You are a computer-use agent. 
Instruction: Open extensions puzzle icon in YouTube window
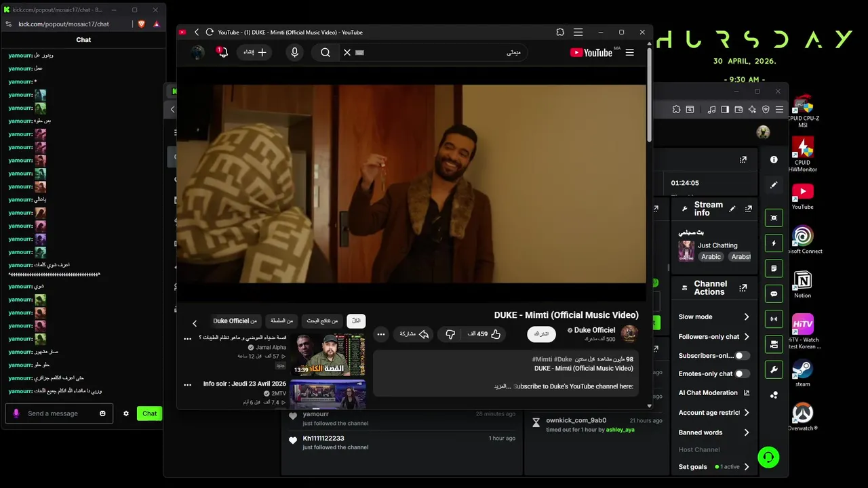click(x=560, y=32)
